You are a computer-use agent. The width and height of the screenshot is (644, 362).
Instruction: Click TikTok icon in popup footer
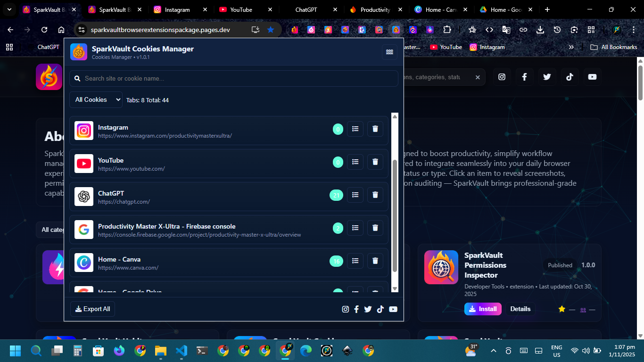coord(380,309)
